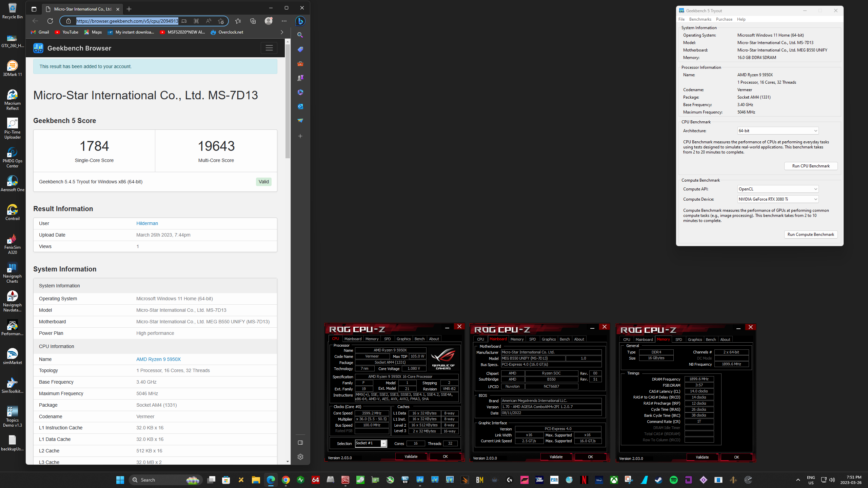Open Edge sidebar settings gear
The width and height of the screenshot is (868, 488).
pyautogui.click(x=300, y=457)
